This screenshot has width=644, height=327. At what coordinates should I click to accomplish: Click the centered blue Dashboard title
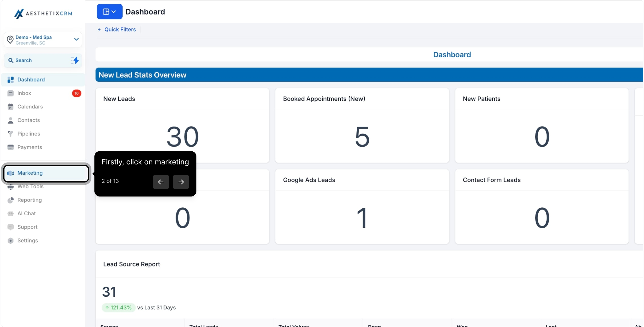[x=452, y=54]
